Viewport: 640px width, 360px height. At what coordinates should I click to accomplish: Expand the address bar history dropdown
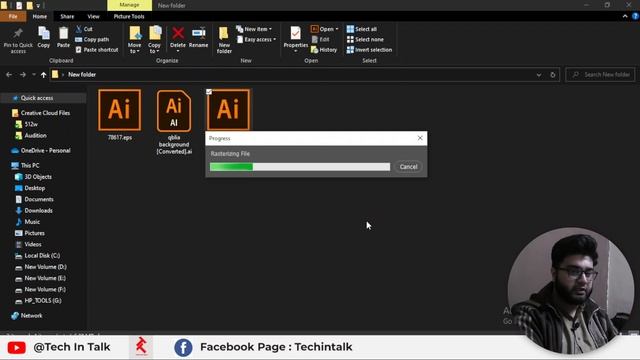coord(539,75)
